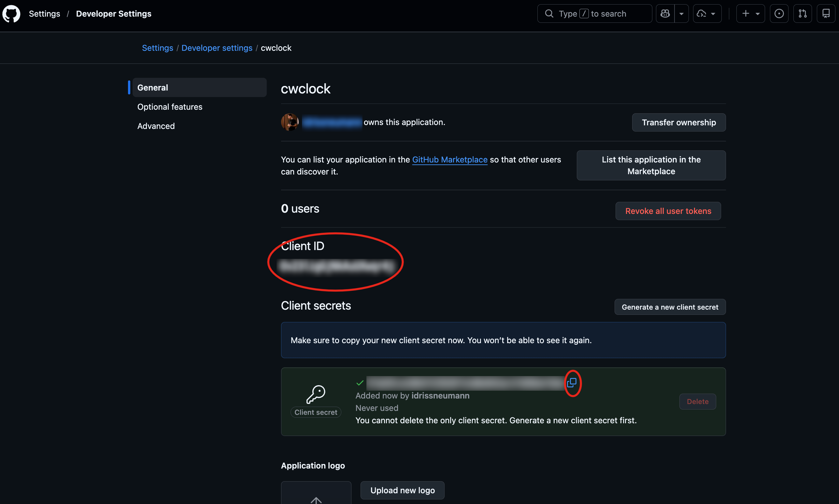Click the blurred owner name link
This screenshot has width=839, height=504.
click(x=332, y=122)
